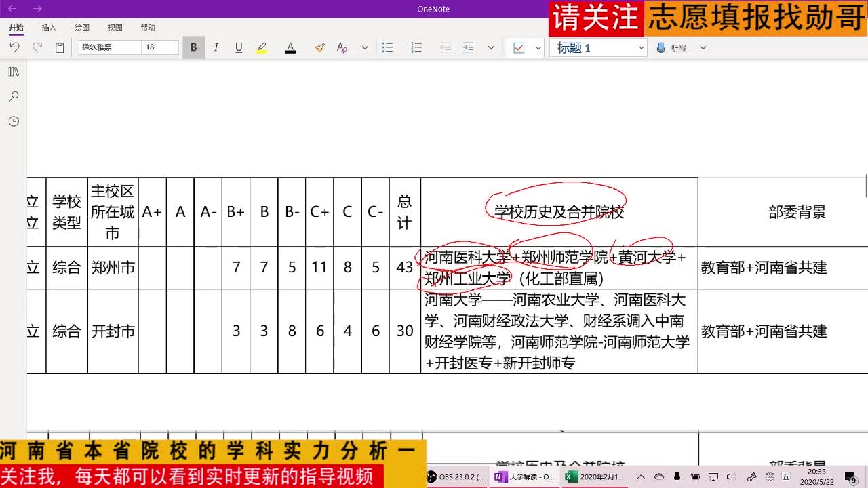Click the 学校类型 column header

pos(66,212)
